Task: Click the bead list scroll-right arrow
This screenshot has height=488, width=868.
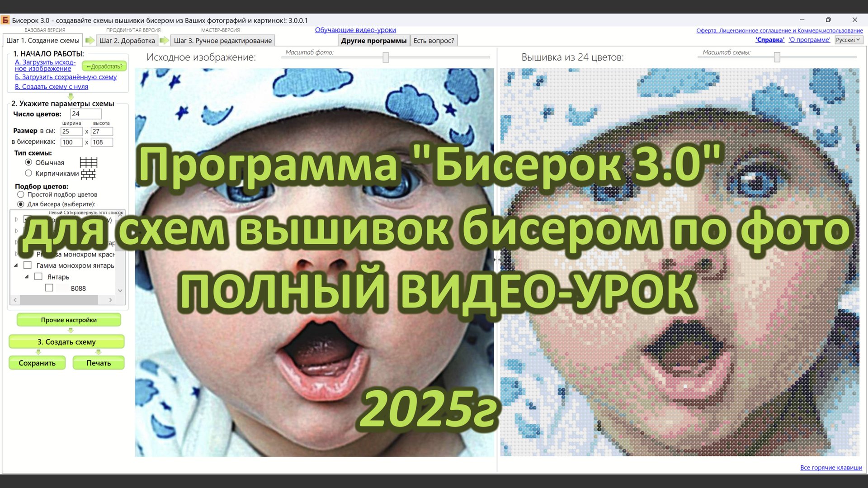Action: click(110, 299)
